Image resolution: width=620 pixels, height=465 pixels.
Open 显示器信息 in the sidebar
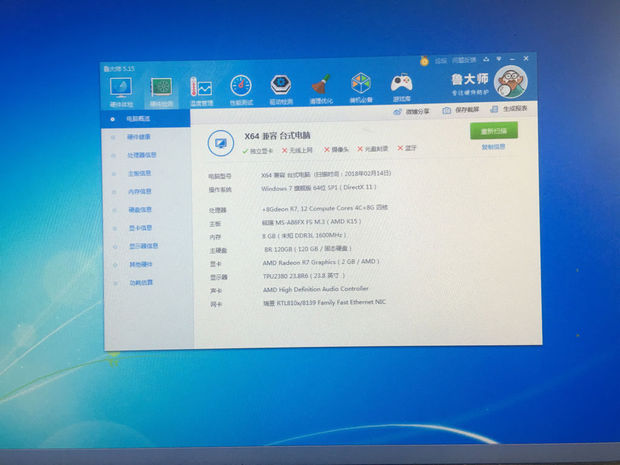coord(144,246)
